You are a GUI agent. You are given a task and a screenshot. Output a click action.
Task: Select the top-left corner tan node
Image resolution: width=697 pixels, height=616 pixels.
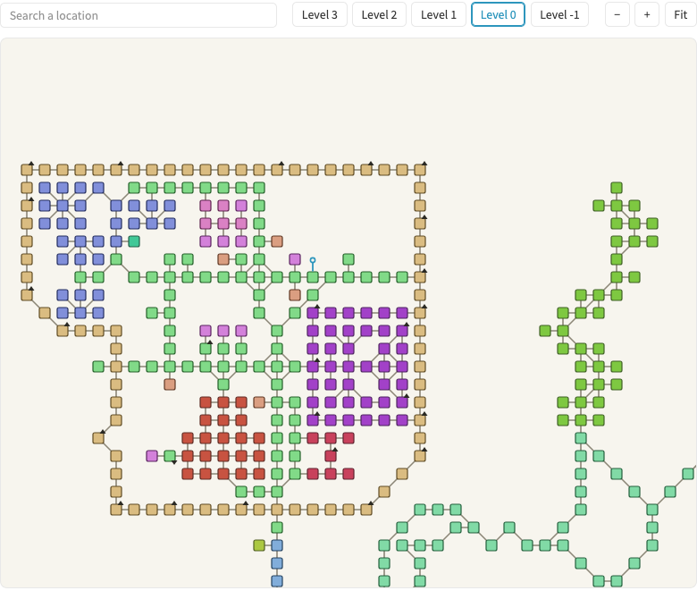pyautogui.click(x=27, y=170)
